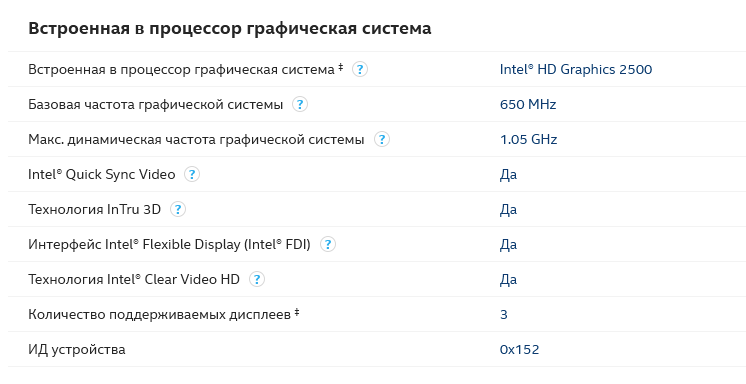Open help icon beside Intel Clear Video HD
The width and height of the screenshot is (746, 384).
[x=257, y=279]
